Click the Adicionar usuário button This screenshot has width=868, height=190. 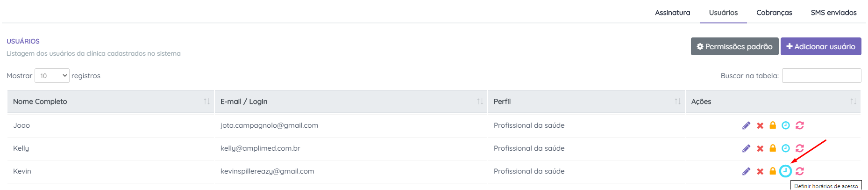821,46
